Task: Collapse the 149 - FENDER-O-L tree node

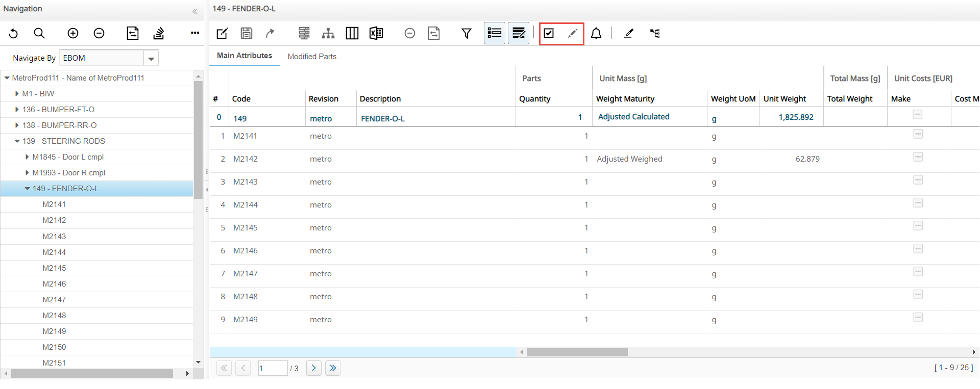Action: [x=28, y=189]
